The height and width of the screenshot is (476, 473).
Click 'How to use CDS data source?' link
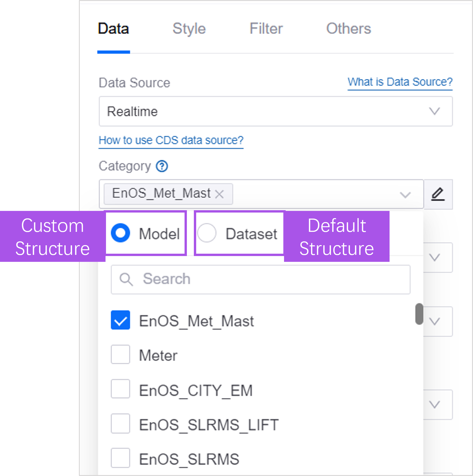tap(171, 140)
